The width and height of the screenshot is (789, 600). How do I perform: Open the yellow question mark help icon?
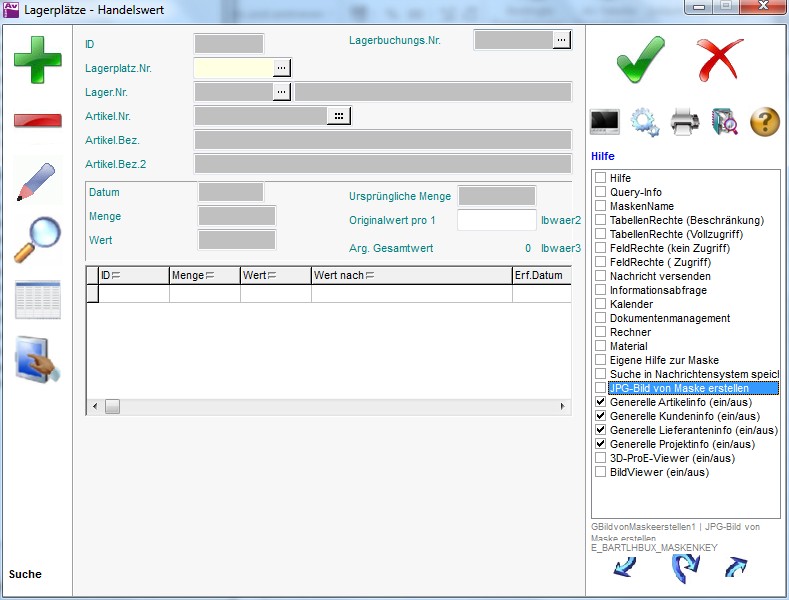[x=764, y=122]
